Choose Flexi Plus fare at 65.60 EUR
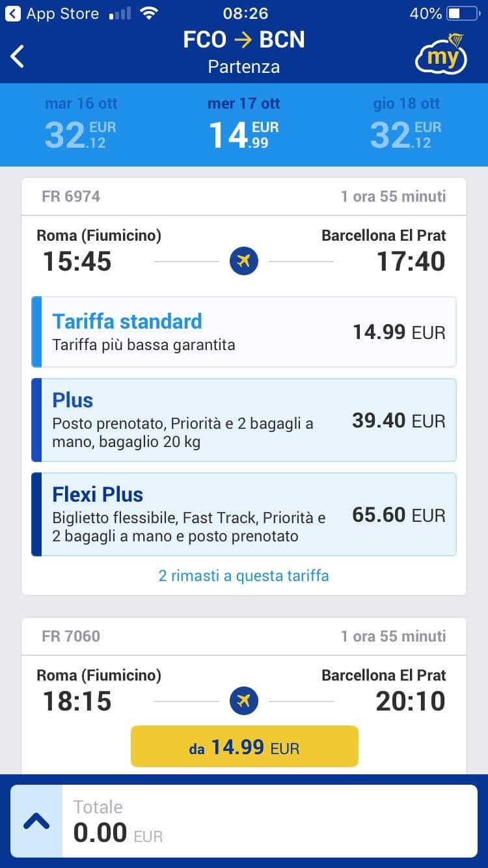Screen dimensions: 488x868 244,514
